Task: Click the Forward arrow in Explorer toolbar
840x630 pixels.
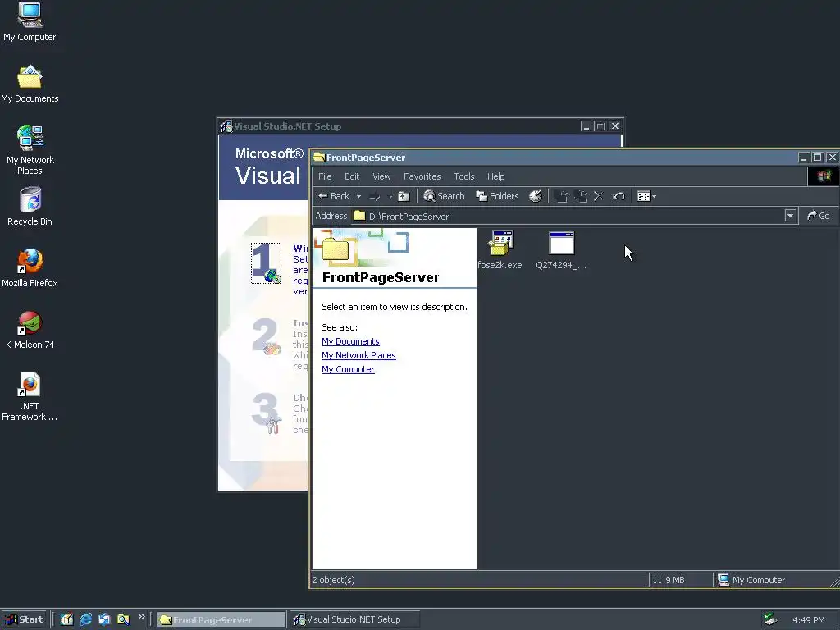Action: 375,197
